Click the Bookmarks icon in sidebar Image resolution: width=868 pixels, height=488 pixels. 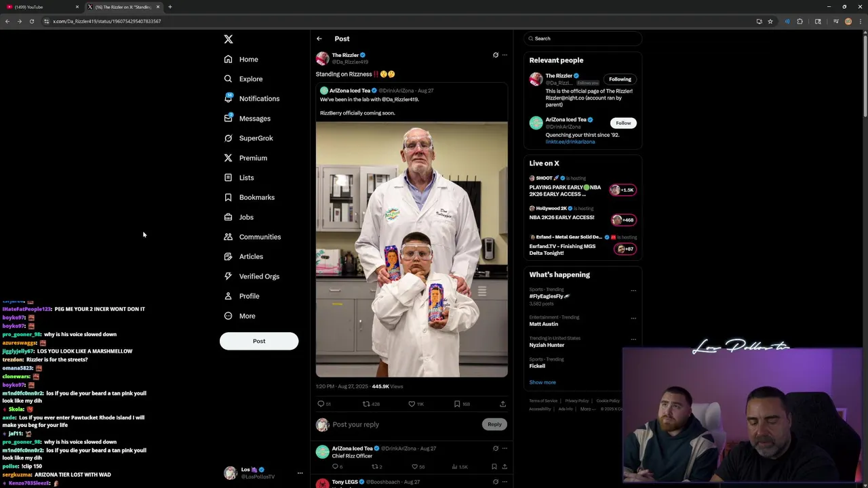(x=228, y=197)
